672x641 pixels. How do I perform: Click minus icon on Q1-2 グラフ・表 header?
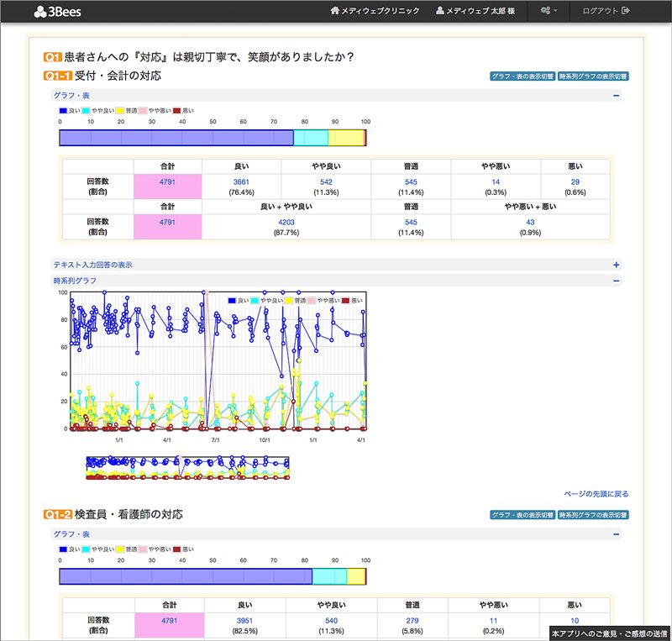[x=617, y=534]
